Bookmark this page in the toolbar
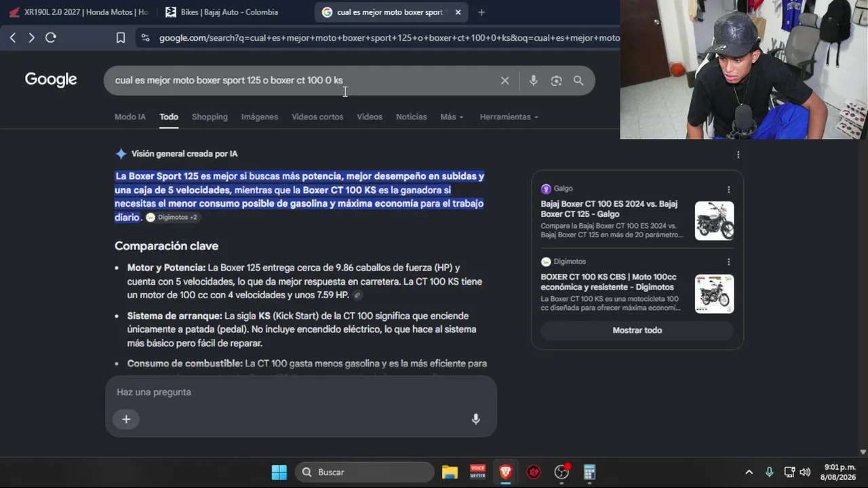Image resolution: width=868 pixels, height=488 pixels. pos(121,38)
